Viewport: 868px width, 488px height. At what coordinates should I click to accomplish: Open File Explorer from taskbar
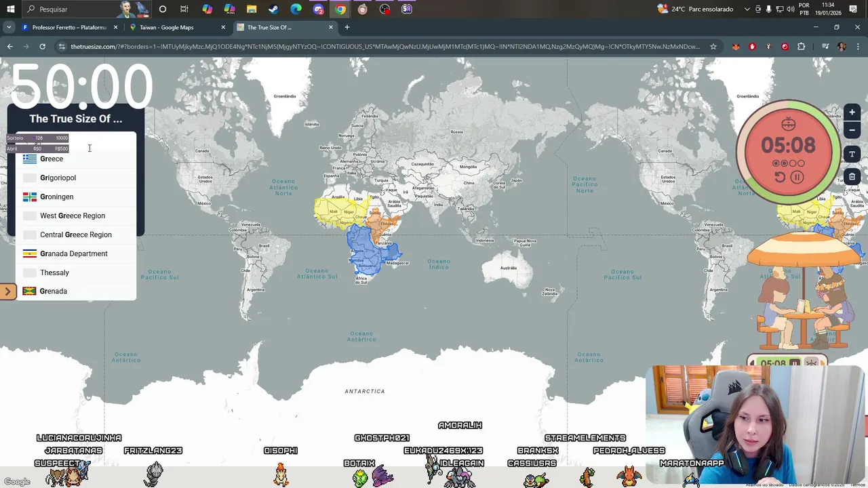252,9
